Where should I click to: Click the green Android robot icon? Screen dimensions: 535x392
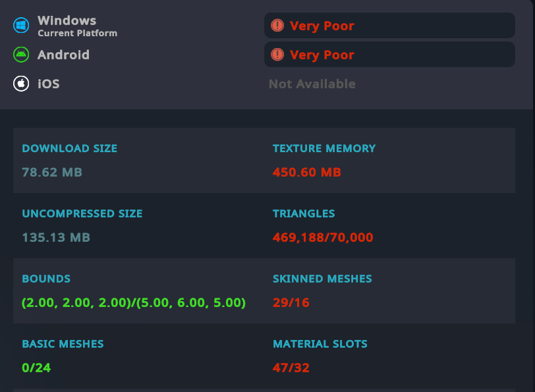point(22,55)
